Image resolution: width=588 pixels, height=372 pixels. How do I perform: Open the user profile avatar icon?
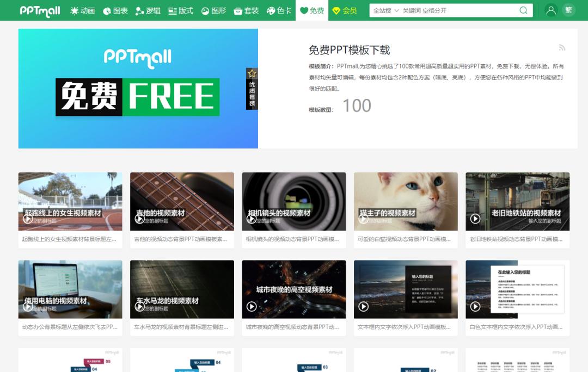pyautogui.click(x=551, y=10)
